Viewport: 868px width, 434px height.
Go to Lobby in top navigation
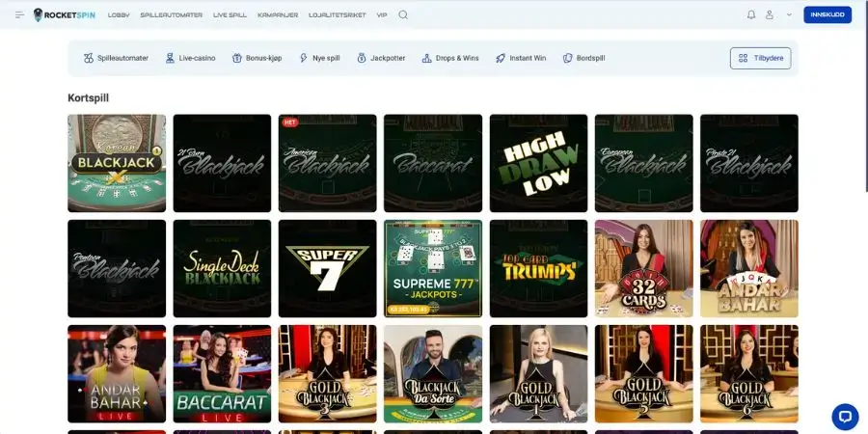119,14
